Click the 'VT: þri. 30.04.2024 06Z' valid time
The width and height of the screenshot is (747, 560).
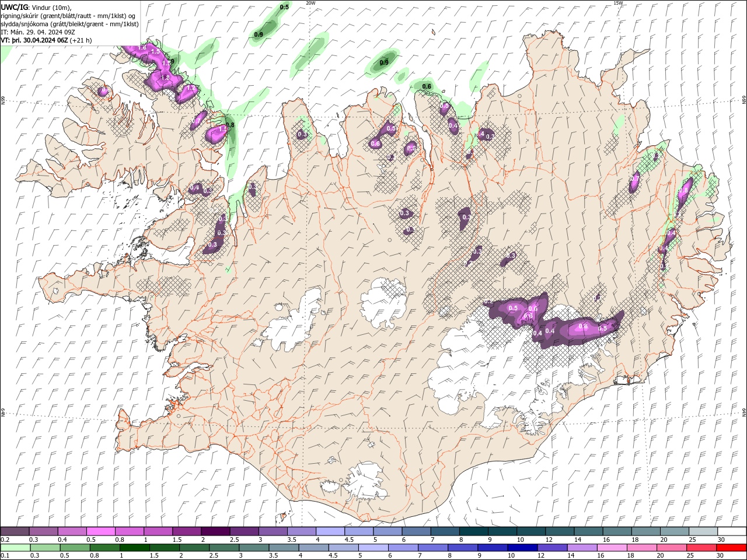(34, 40)
